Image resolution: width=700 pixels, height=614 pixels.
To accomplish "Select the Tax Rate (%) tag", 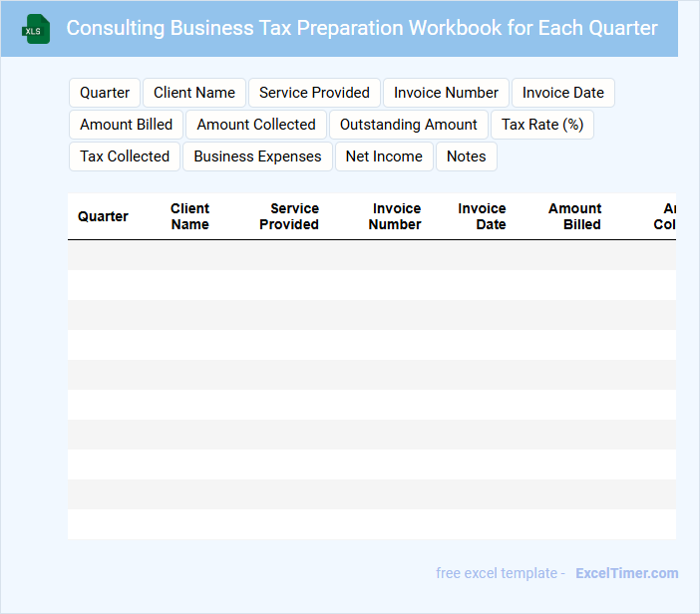I will coord(542,125).
